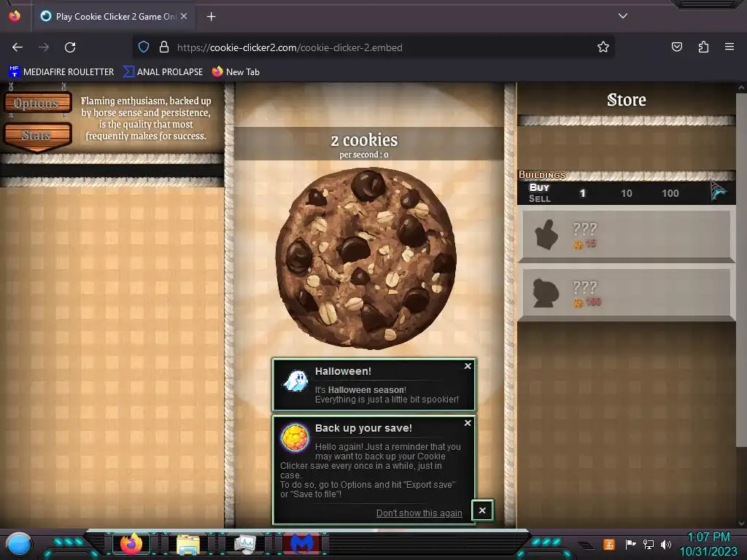Screen dimensions: 747x560
Task: Click the blue arrow icon in Buildings bar
Action: tap(718, 191)
